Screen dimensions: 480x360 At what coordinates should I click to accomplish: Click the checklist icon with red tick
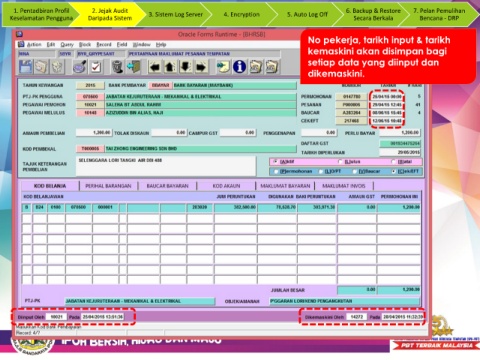point(96,67)
